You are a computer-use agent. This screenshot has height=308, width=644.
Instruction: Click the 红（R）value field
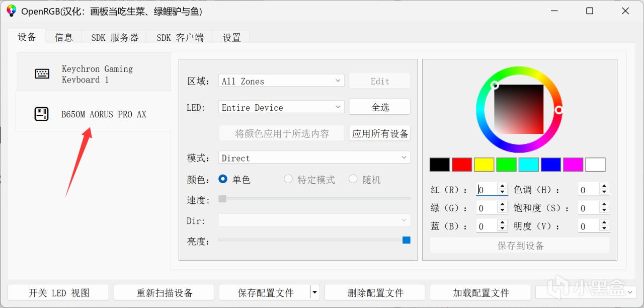[487, 190]
